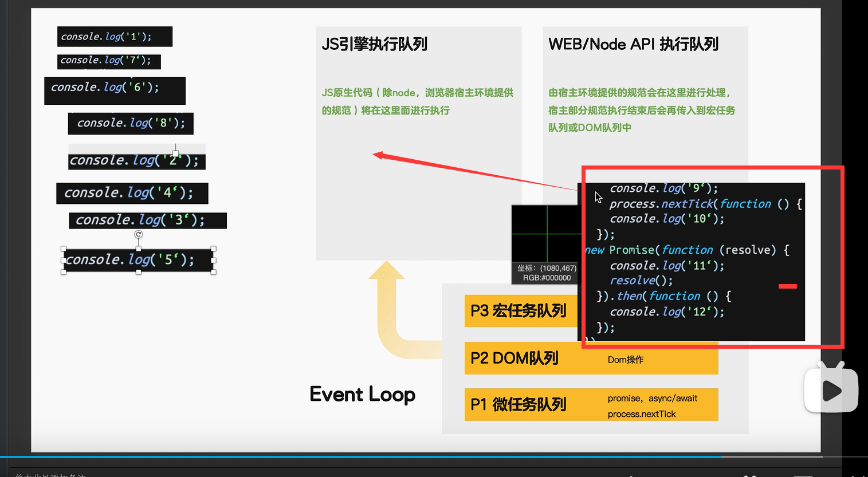Select the console.log('3') code box
This screenshot has height=477, width=868.
coord(148,220)
